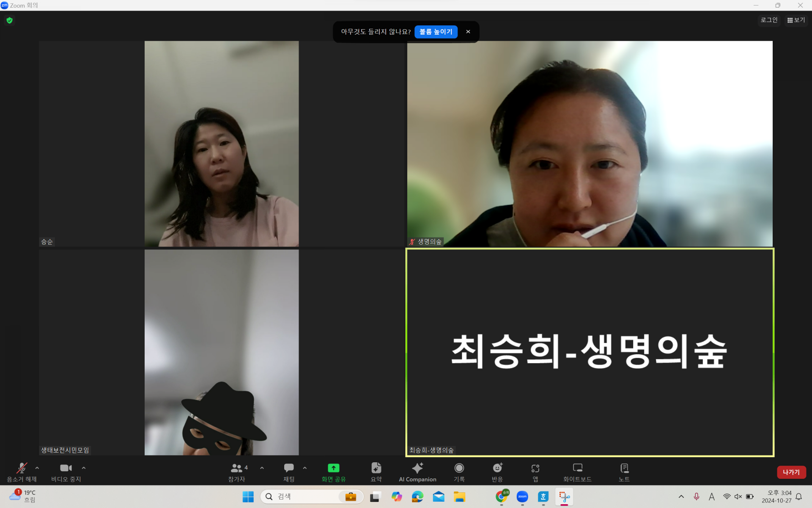Open Snipping Tool in taskbar
The width and height of the screenshot is (812, 508).
(565, 497)
